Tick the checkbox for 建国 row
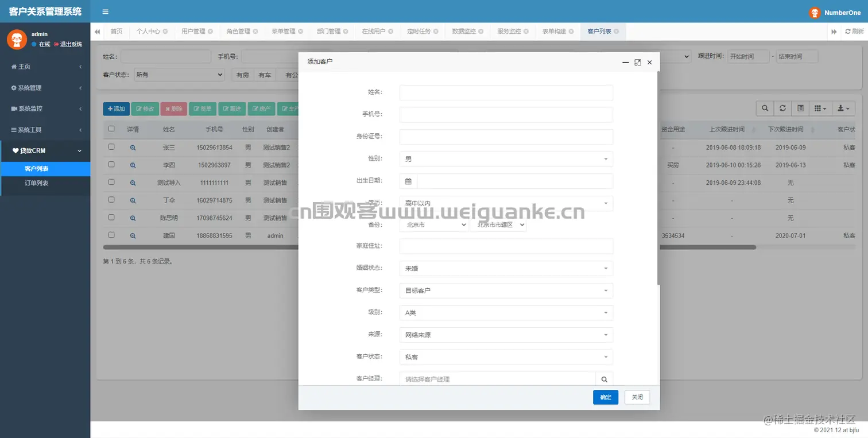The image size is (868, 438). [x=111, y=235]
